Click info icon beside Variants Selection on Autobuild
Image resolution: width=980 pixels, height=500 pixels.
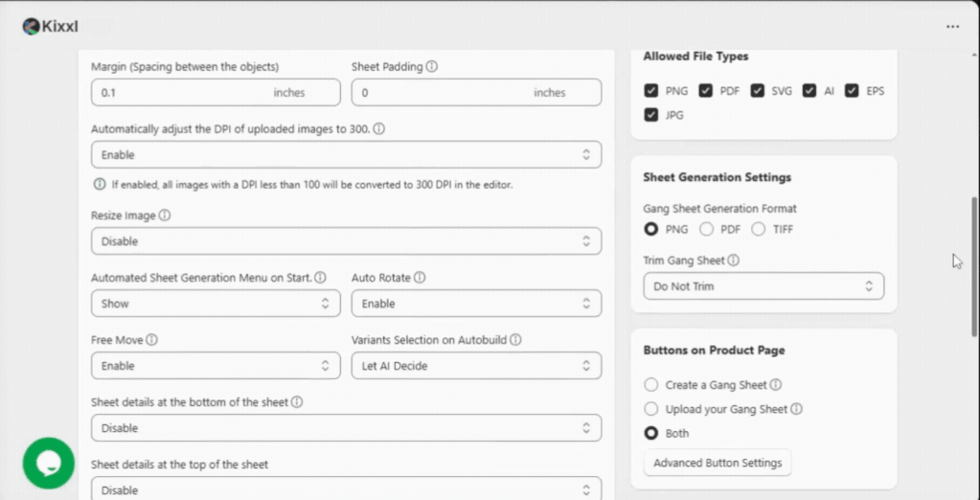[515, 340]
